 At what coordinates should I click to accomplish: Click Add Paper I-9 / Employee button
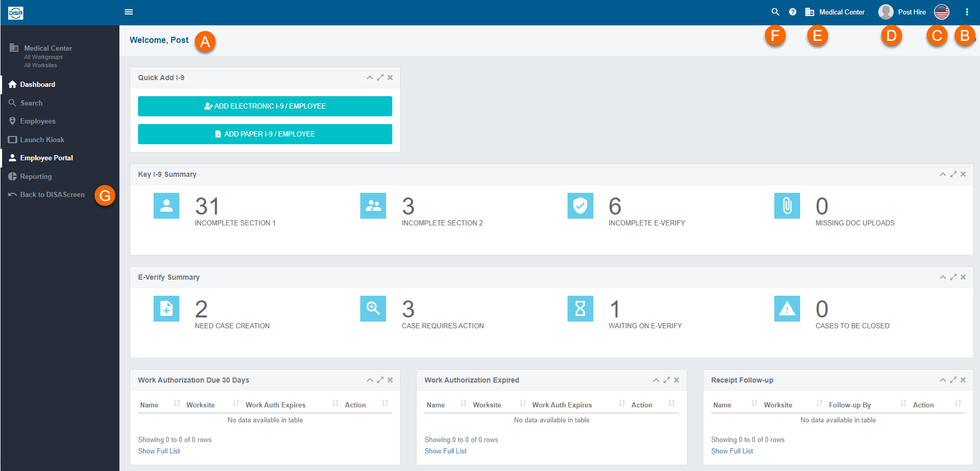coord(265,134)
